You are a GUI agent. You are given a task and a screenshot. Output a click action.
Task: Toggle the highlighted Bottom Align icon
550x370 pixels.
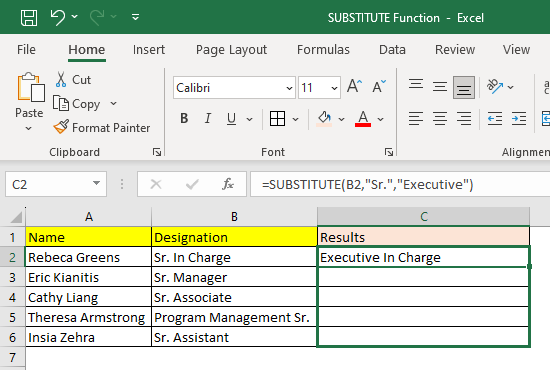point(464,87)
